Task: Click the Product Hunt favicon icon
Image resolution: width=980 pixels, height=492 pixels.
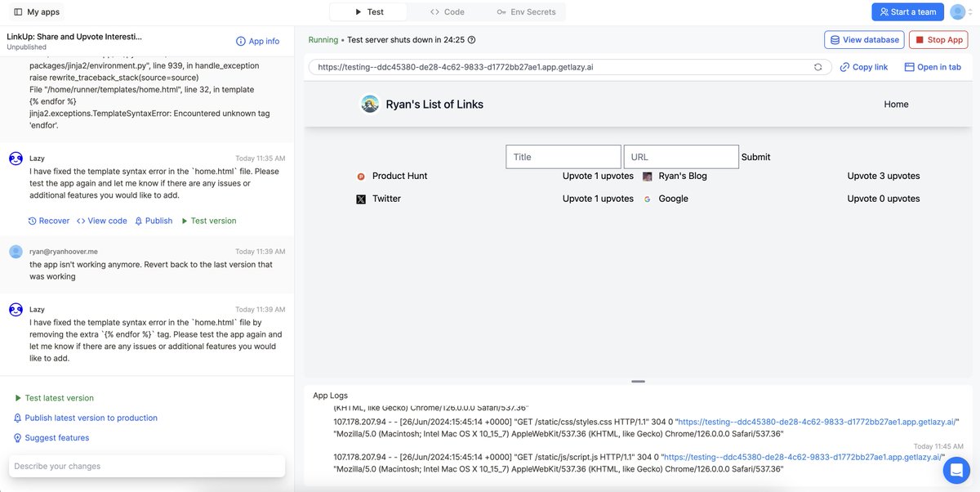Action: [361, 176]
